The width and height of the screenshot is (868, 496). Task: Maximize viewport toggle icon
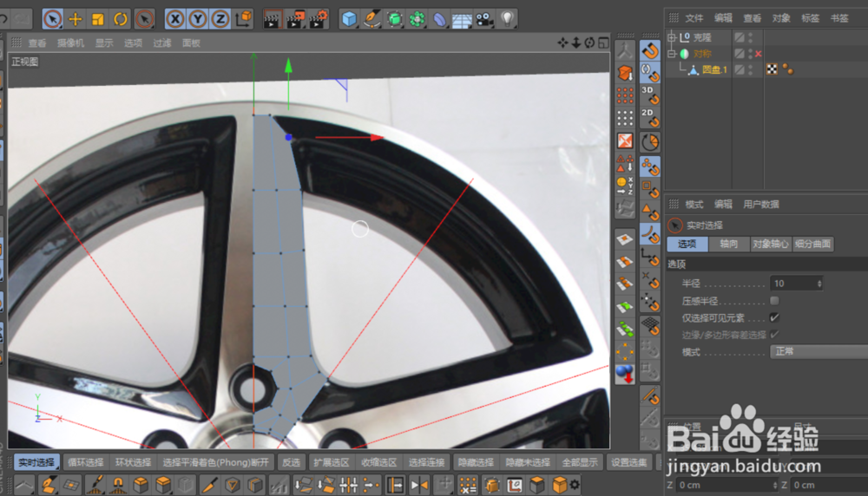click(603, 42)
